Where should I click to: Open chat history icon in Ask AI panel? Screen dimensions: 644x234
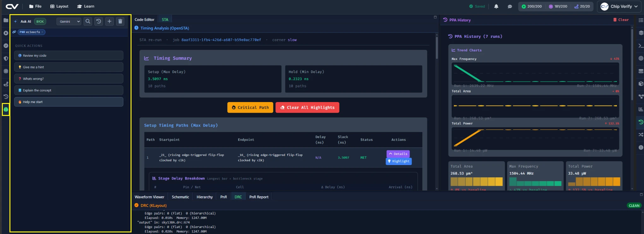99,21
